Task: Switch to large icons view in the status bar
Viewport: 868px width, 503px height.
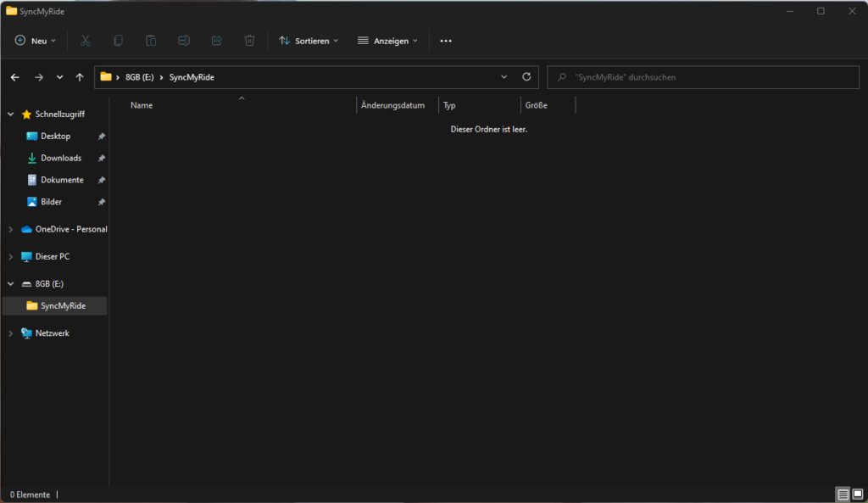Action: click(x=856, y=494)
